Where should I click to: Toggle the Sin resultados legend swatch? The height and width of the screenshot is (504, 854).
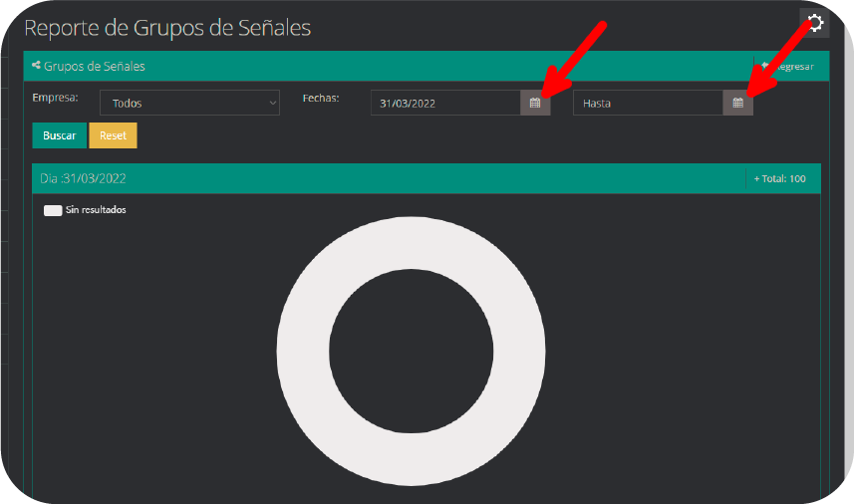(x=53, y=211)
